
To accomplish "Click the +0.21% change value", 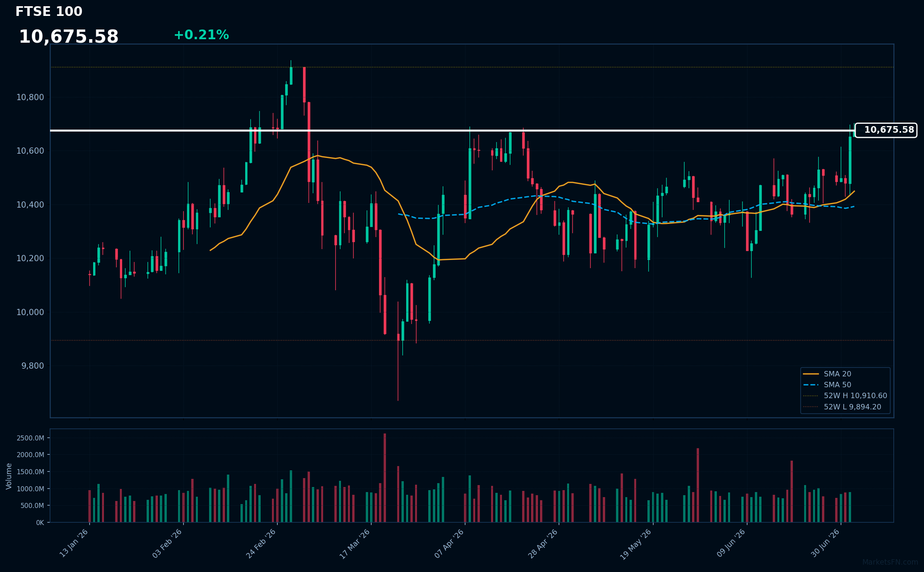I will point(201,35).
